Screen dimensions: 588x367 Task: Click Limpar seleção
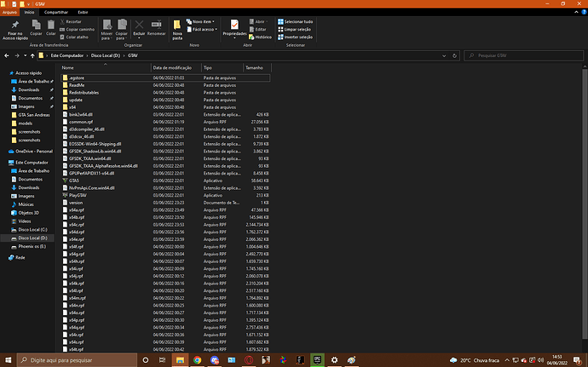click(294, 29)
